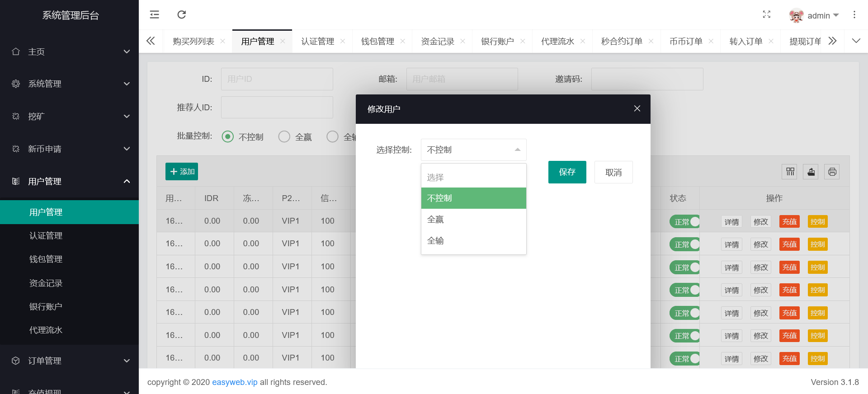Click the sidebar collapse menu icon
This screenshot has height=394, width=868.
pos(155,14)
